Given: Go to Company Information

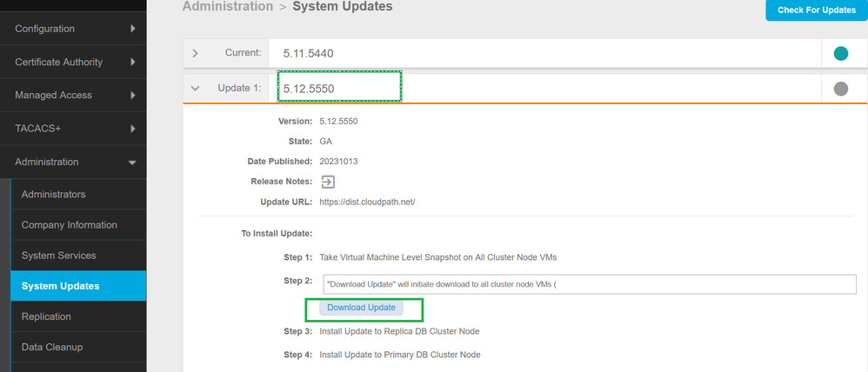Looking at the screenshot, I should [x=70, y=225].
